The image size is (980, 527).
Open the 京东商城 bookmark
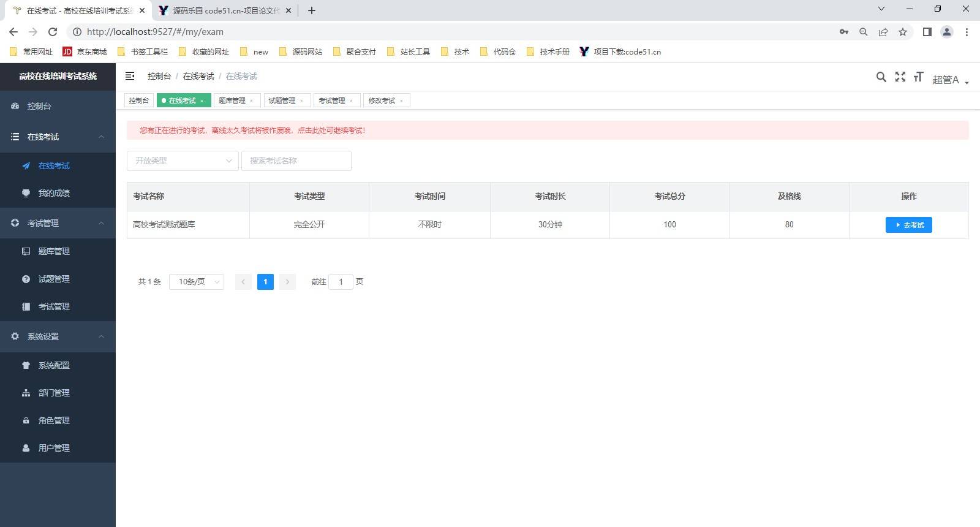pyautogui.click(x=85, y=52)
